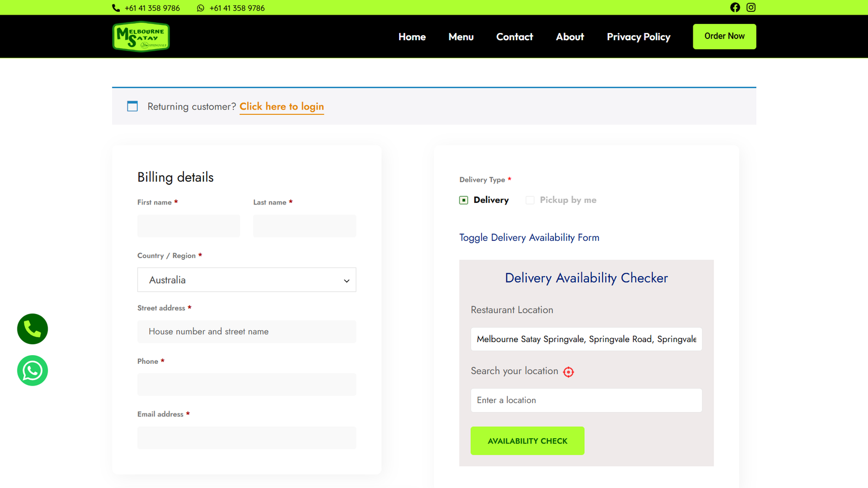Click the AVAILABILITY CHECK button
The image size is (868, 488).
pos(527,441)
